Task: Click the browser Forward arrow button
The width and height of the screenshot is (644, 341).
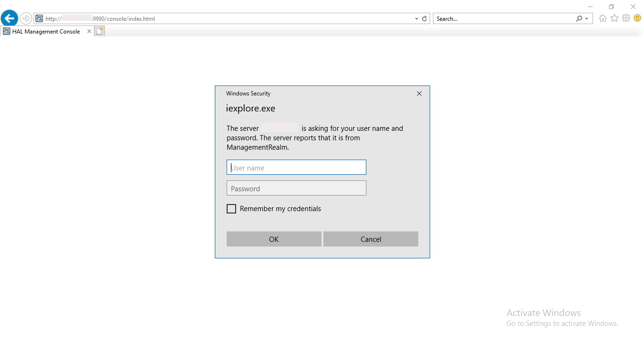Action: (x=26, y=19)
